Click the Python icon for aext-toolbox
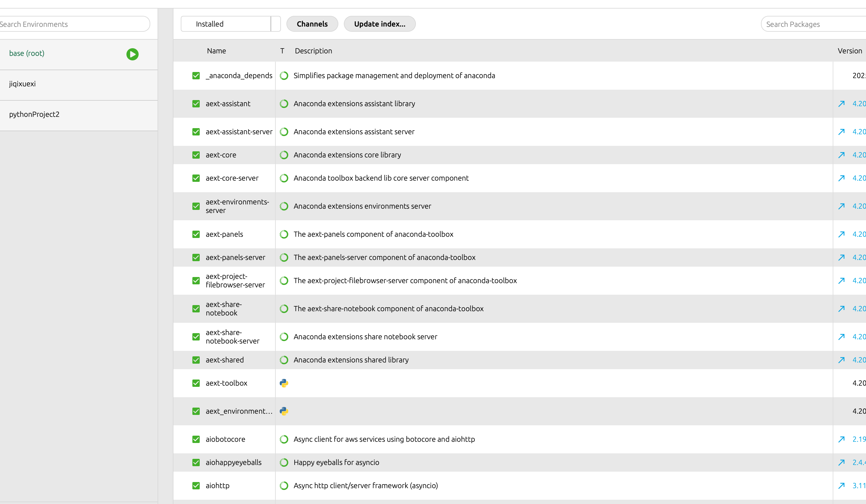The width and height of the screenshot is (866, 504). [x=284, y=383]
